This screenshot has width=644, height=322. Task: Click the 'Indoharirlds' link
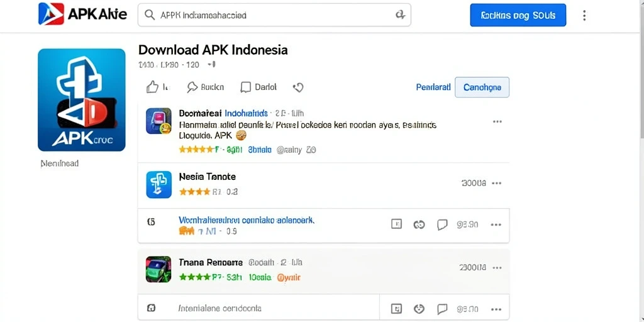[247, 113]
